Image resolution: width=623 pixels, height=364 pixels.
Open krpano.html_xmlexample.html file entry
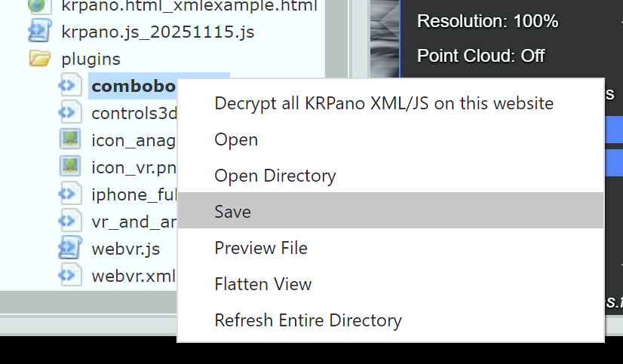189,6
